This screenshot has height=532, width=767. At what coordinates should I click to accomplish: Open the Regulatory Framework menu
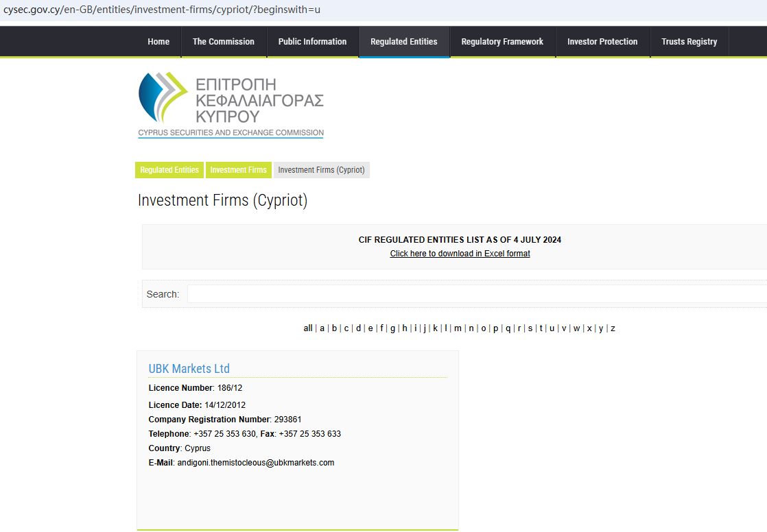[502, 42]
